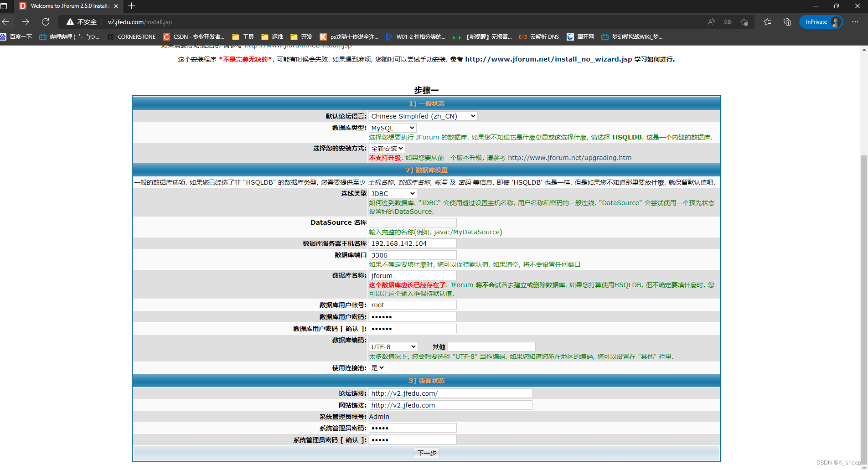The width and height of the screenshot is (868, 470).
Task: Open the 云解析 DNS bookmark
Action: [x=539, y=37]
